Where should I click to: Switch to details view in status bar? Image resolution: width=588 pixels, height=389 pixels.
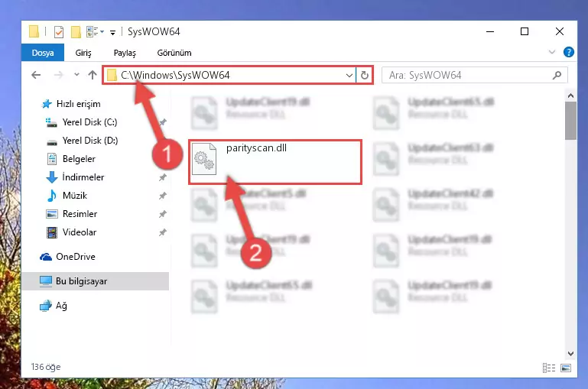tap(549, 368)
